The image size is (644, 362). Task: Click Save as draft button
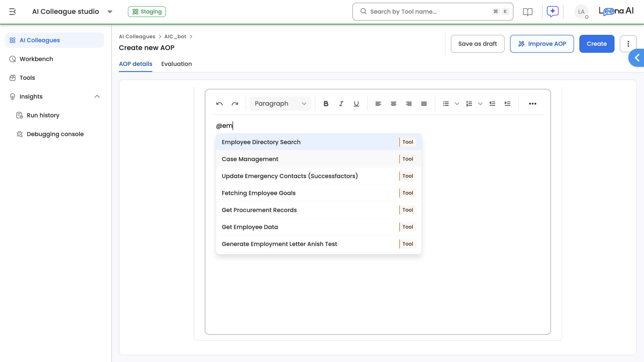tap(477, 44)
